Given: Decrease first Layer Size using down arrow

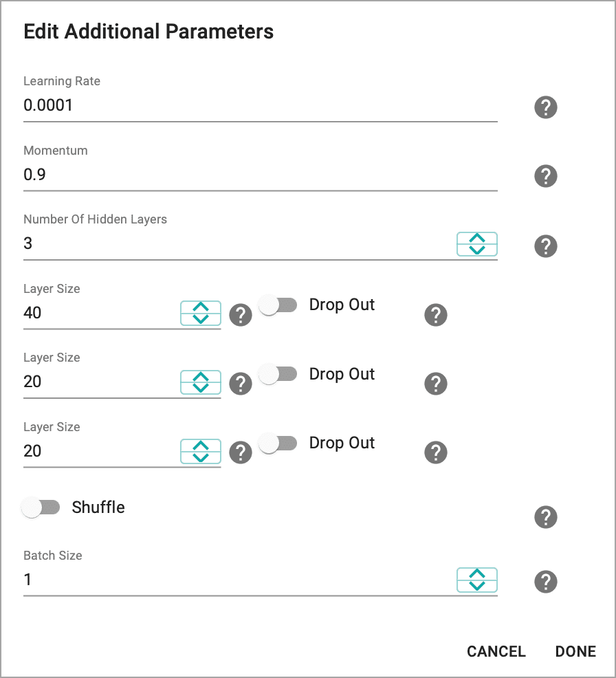Looking at the screenshot, I should click(201, 319).
